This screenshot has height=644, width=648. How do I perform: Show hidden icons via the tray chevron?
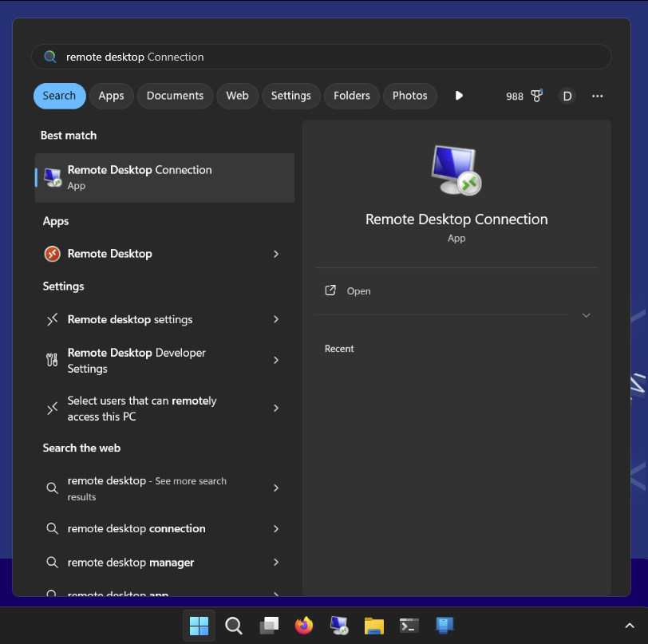pyautogui.click(x=630, y=626)
